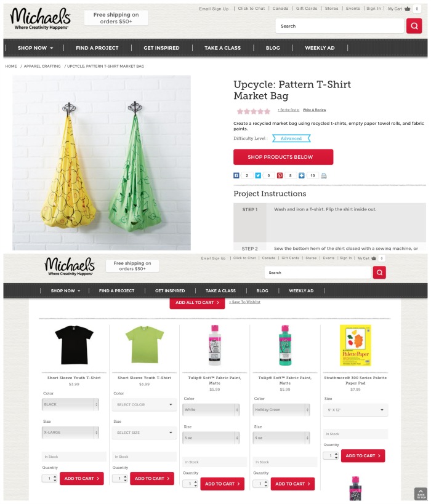The width and height of the screenshot is (431, 504).
Task: Open the Shop Now menu
Action: [x=35, y=48]
